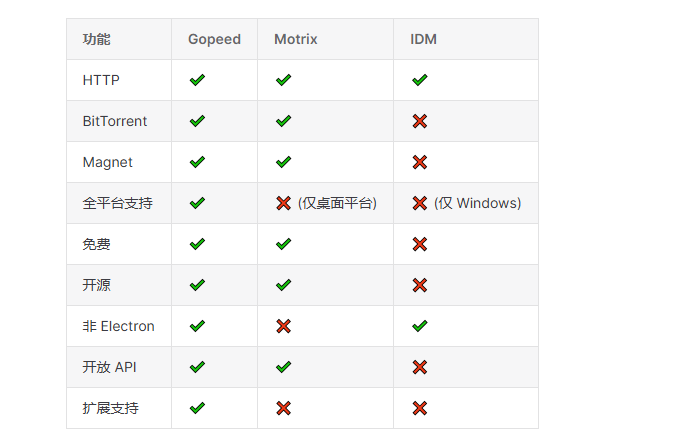Select the Motrix column header
Image resolution: width=686 pixels, height=446 pixels.
[295, 39]
